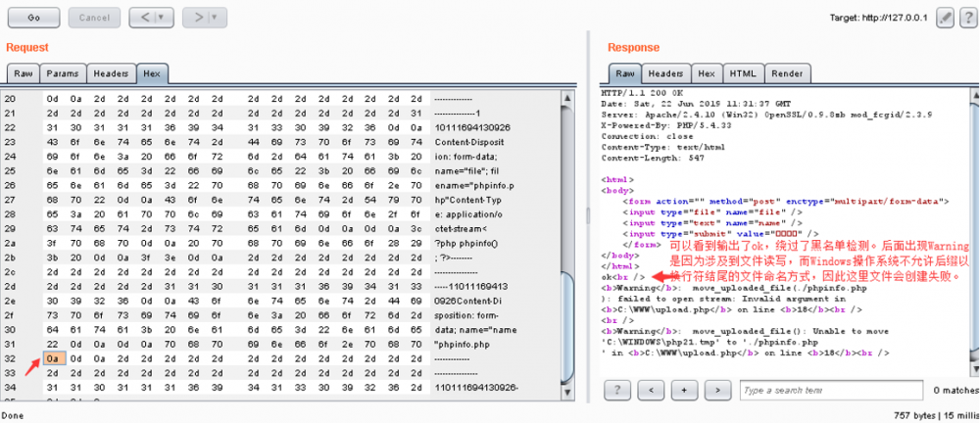
Task: Select the Response Raw tab
Action: (x=625, y=73)
